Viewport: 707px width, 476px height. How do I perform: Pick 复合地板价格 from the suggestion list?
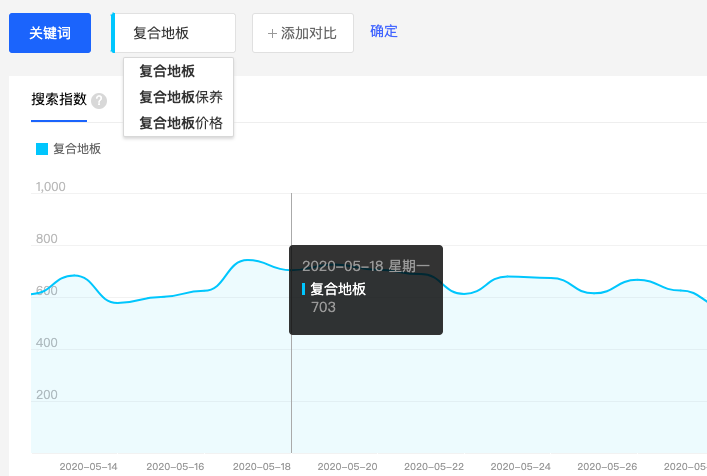(180, 123)
